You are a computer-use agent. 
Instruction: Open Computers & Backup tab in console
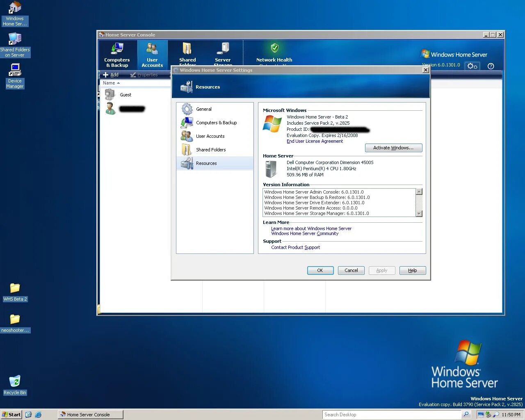[x=117, y=55]
